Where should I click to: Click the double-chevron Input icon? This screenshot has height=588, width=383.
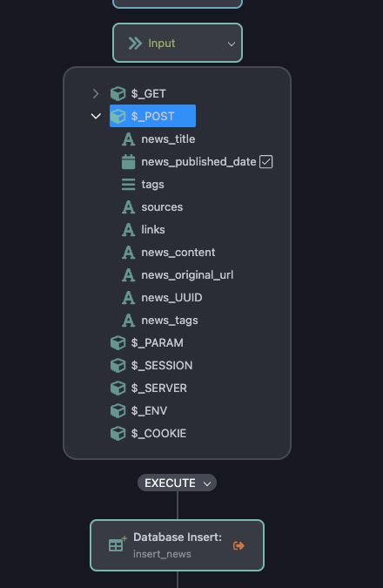[x=135, y=44]
